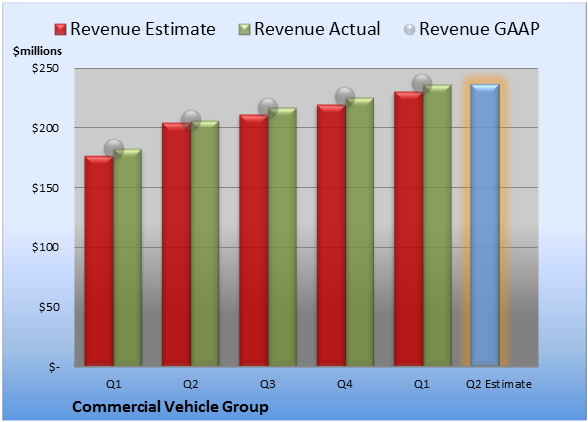Viewport: 588px width, 422px height.
Task: Select the 'Revenue GAAP' legend label
Action: click(479, 29)
